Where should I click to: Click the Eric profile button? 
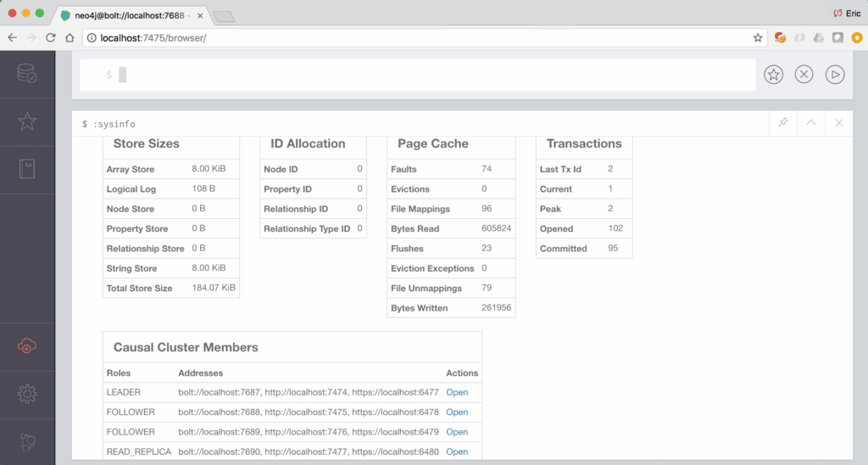847,14
